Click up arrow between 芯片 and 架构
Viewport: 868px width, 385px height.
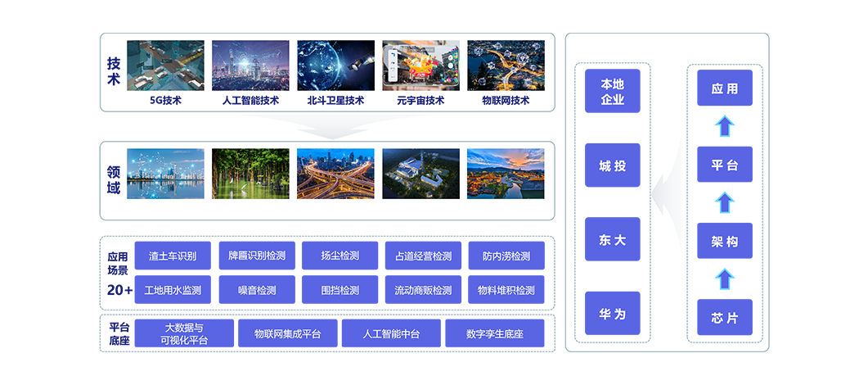tap(724, 279)
